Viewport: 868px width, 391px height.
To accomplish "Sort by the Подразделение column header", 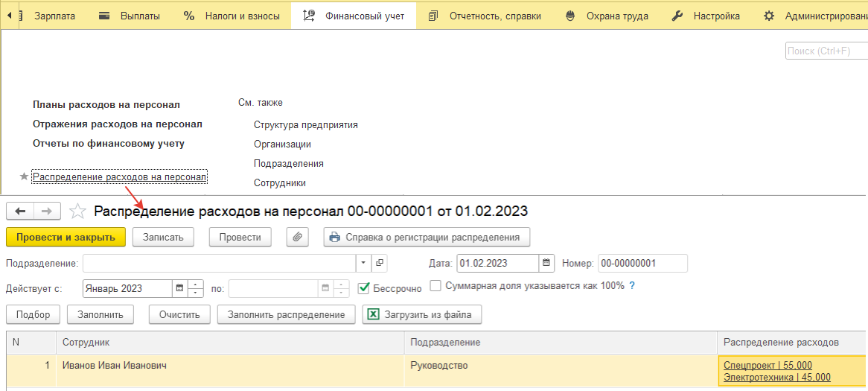I will pos(561,343).
